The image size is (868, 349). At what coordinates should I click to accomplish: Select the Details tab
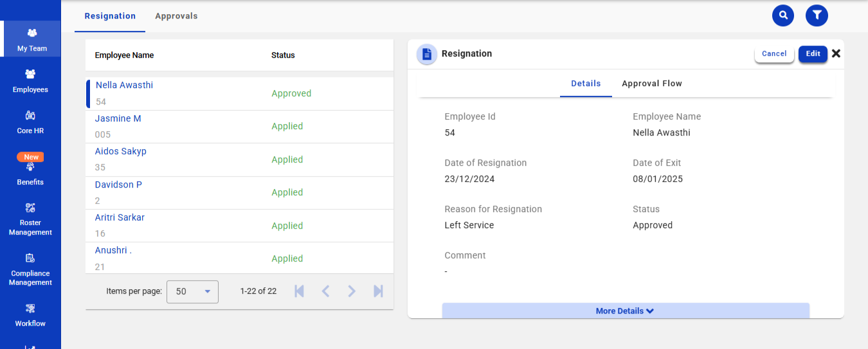click(x=585, y=84)
